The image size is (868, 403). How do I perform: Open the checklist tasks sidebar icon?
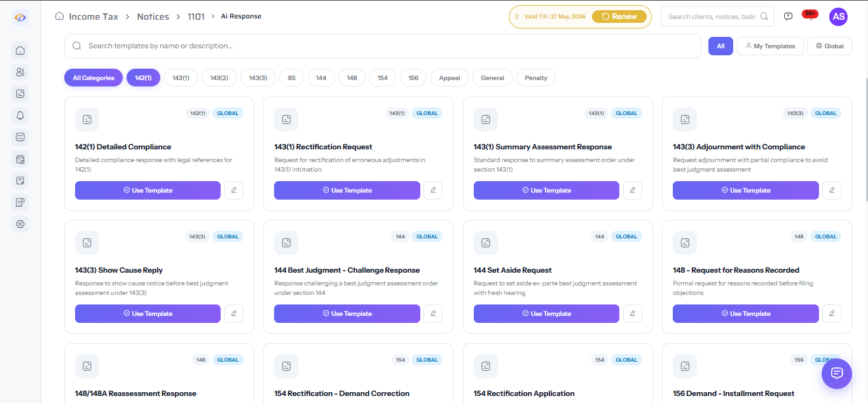click(20, 137)
